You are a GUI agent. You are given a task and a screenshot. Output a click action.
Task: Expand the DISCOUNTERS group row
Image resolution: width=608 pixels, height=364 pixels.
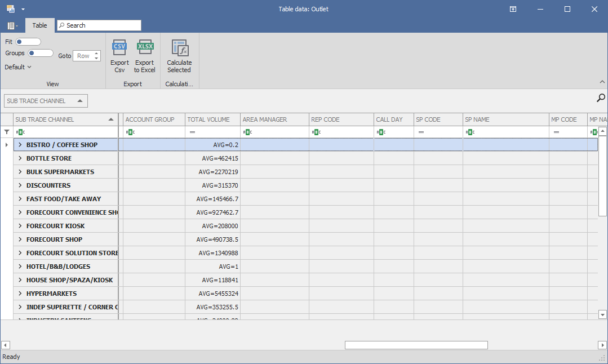(20, 185)
